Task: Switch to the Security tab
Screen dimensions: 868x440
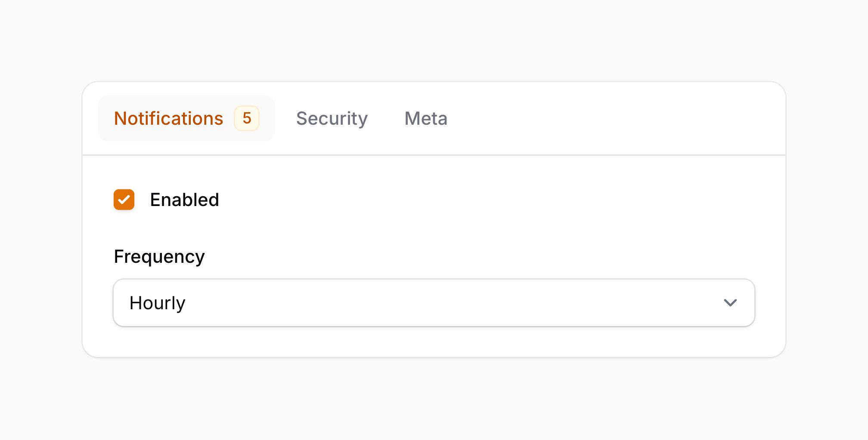Action: coord(332,118)
